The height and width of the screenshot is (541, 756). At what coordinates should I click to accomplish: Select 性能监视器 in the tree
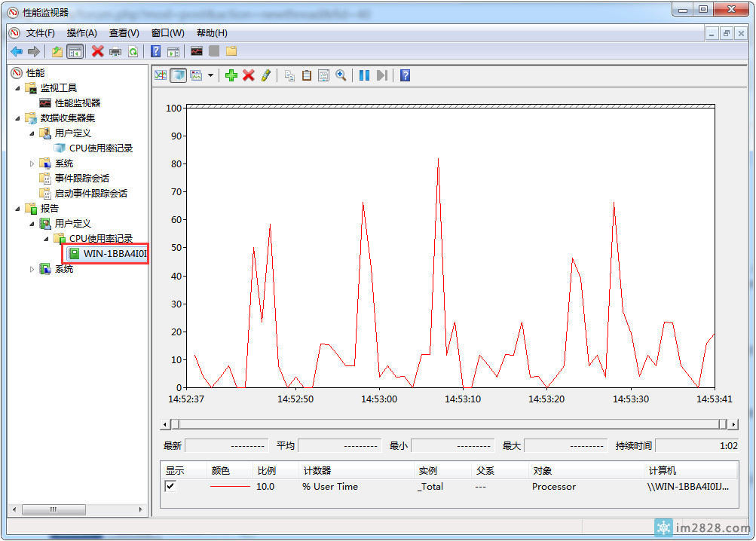pyautogui.click(x=77, y=102)
